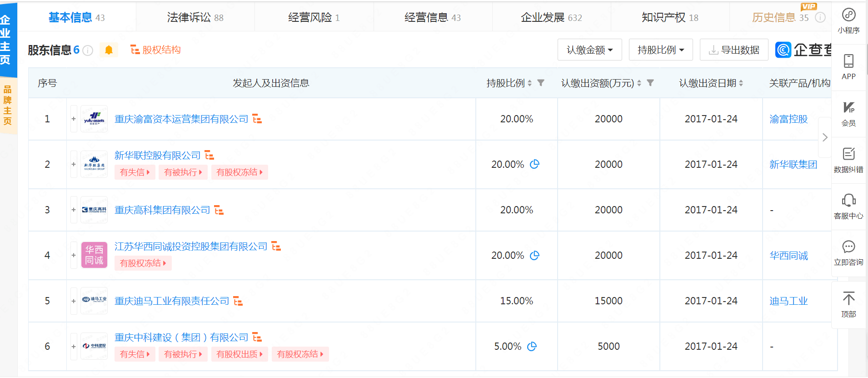Expand row 2 新华联控股 plus button
The image size is (868, 378).
pos(74,164)
